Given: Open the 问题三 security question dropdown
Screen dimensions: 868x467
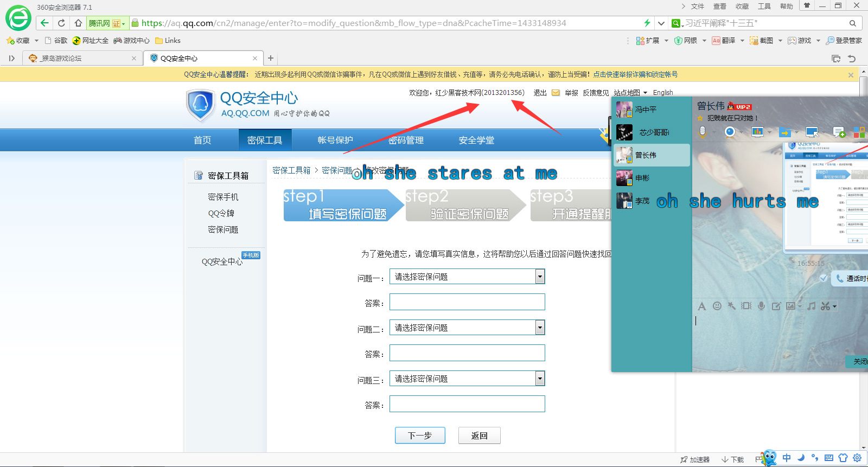Looking at the screenshot, I should (467, 379).
